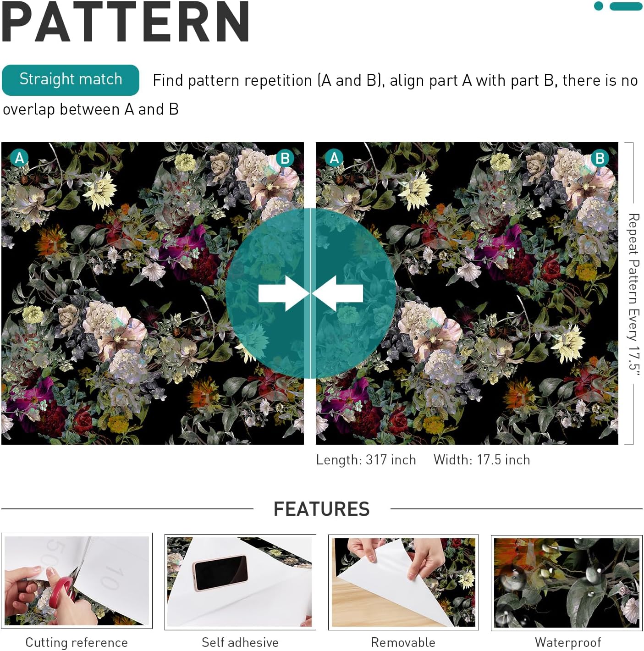Click the Width: 17.5 inch text
This screenshot has height=651, width=644.
pyautogui.click(x=482, y=460)
